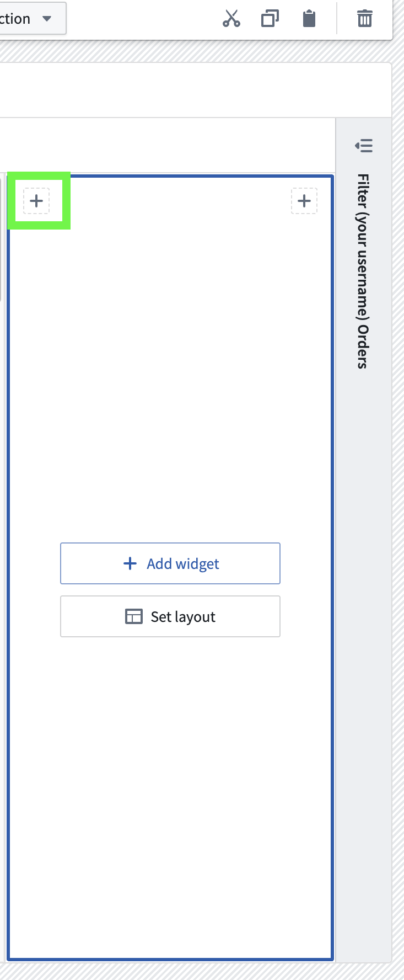Use the Paste clipboard icon
The height and width of the screenshot is (980, 404).
(x=309, y=18)
